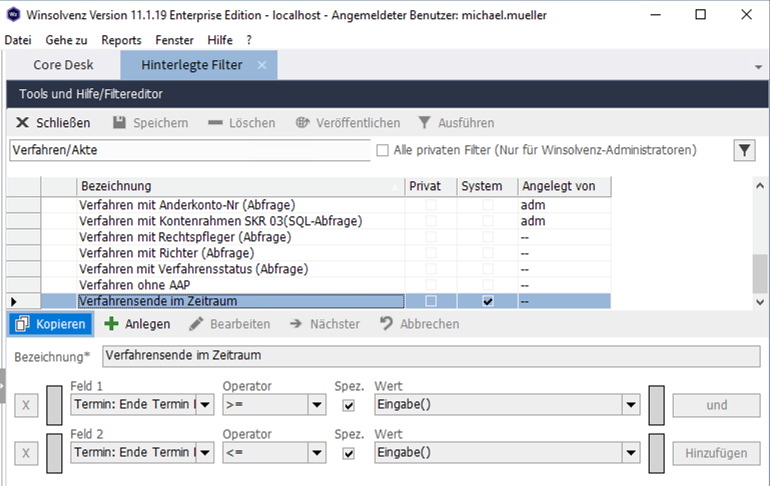Click the Speichern disk icon

(119, 123)
